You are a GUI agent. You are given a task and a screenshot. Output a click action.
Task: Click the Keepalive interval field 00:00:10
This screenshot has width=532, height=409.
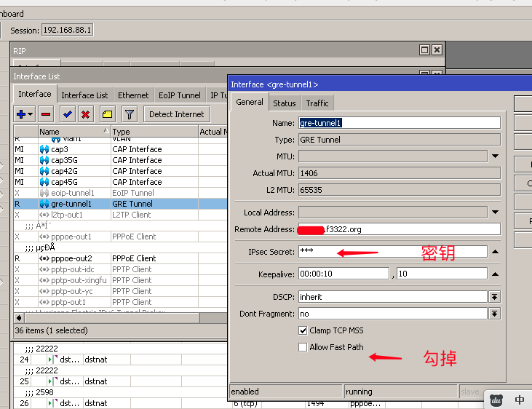click(344, 274)
